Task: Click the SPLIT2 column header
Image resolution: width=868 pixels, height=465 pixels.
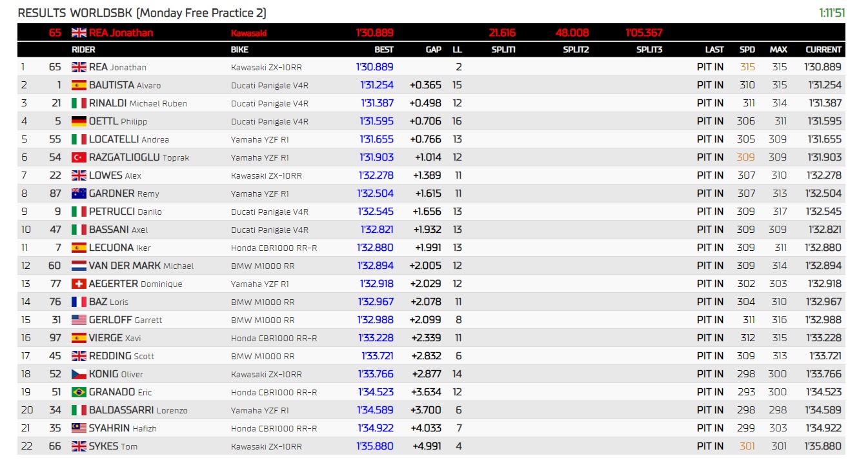Action: (576, 50)
